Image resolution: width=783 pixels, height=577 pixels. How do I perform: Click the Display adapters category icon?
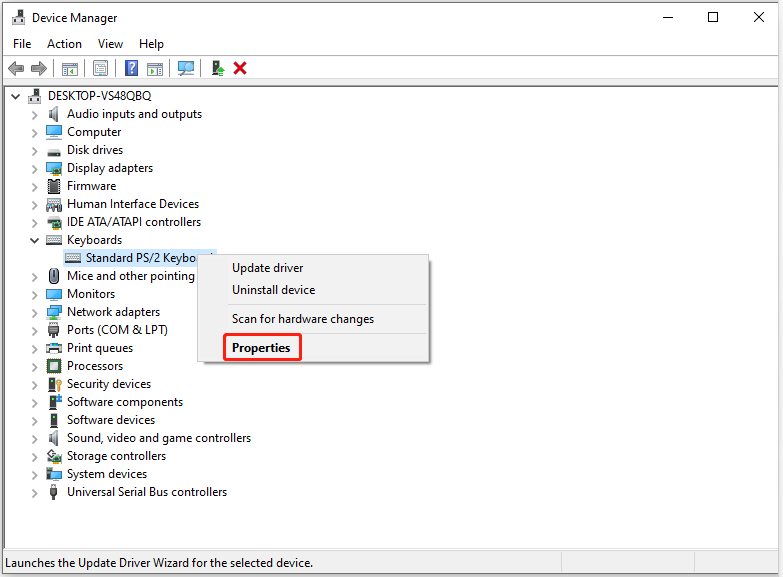pyautogui.click(x=54, y=168)
